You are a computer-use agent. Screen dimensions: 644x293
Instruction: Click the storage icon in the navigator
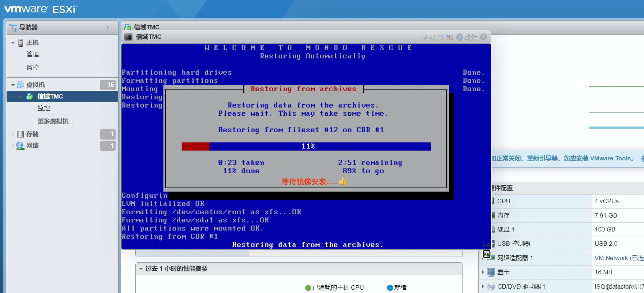click(x=20, y=134)
